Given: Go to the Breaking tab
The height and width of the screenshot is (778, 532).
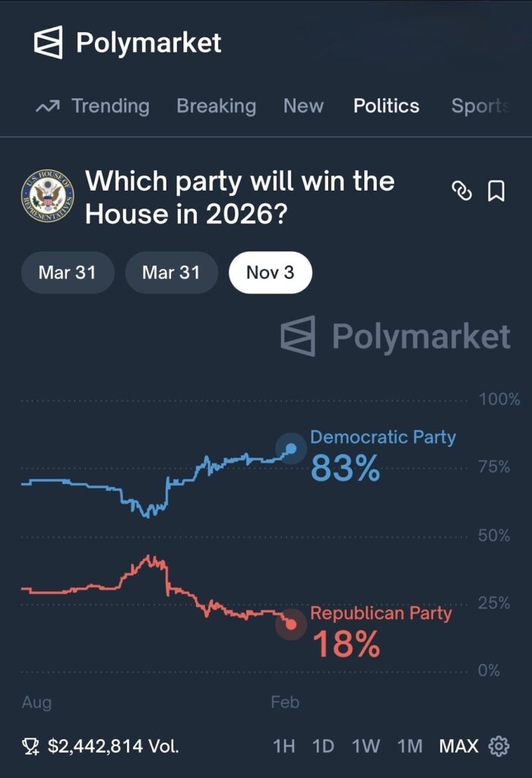Looking at the screenshot, I should 216,106.
